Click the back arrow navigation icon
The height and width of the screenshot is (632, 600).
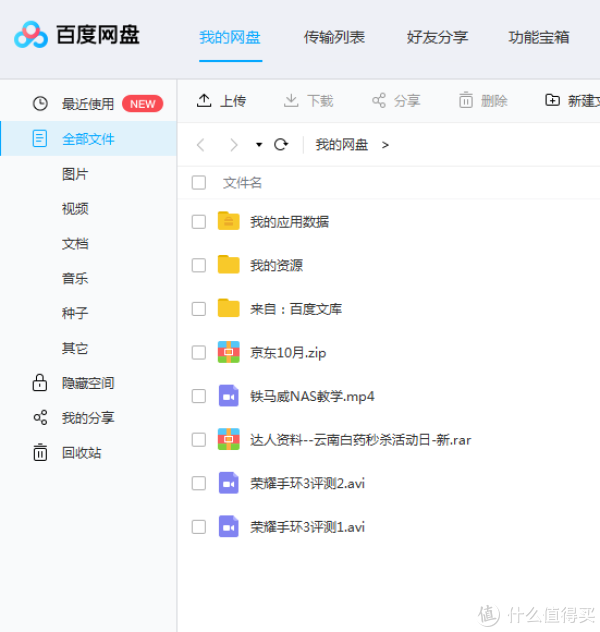tap(200, 145)
